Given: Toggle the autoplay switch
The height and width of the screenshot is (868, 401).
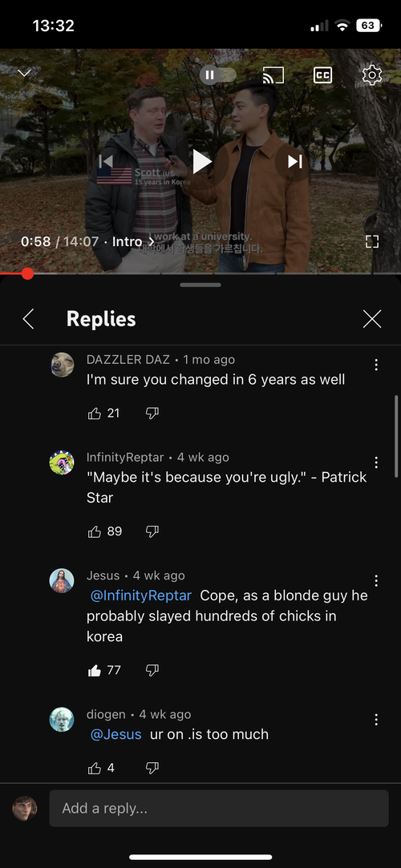Looking at the screenshot, I should click(x=217, y=75).
